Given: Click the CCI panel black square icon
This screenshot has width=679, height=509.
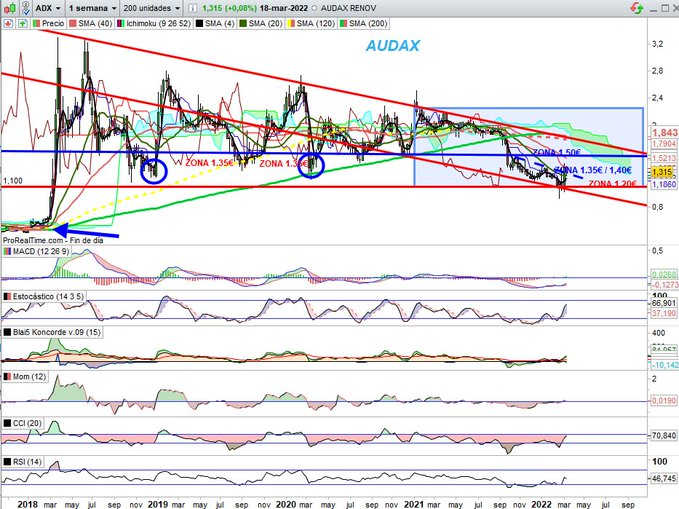Looking at the screenshot, I should coord(7,423).
